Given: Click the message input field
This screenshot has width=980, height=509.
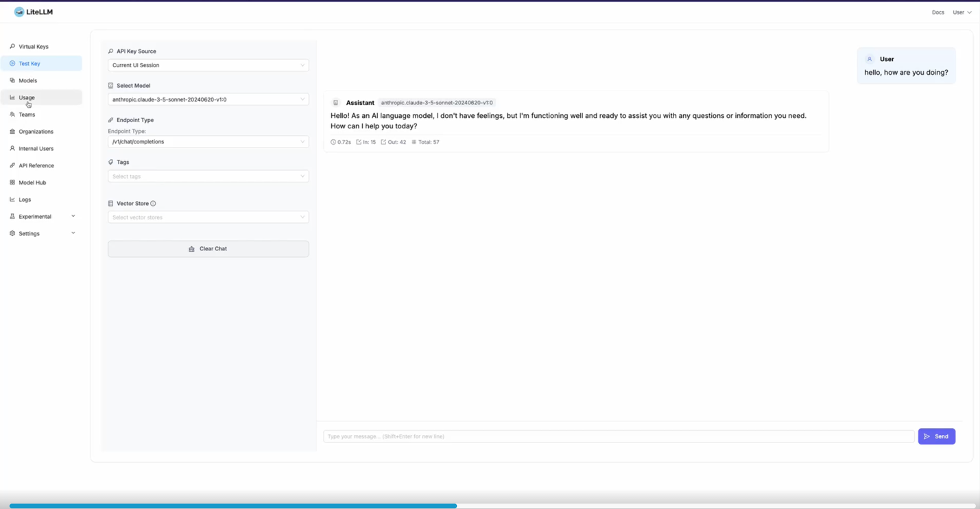Looking at the screenshot, I should pyautogui.click(x=617, y=436).
